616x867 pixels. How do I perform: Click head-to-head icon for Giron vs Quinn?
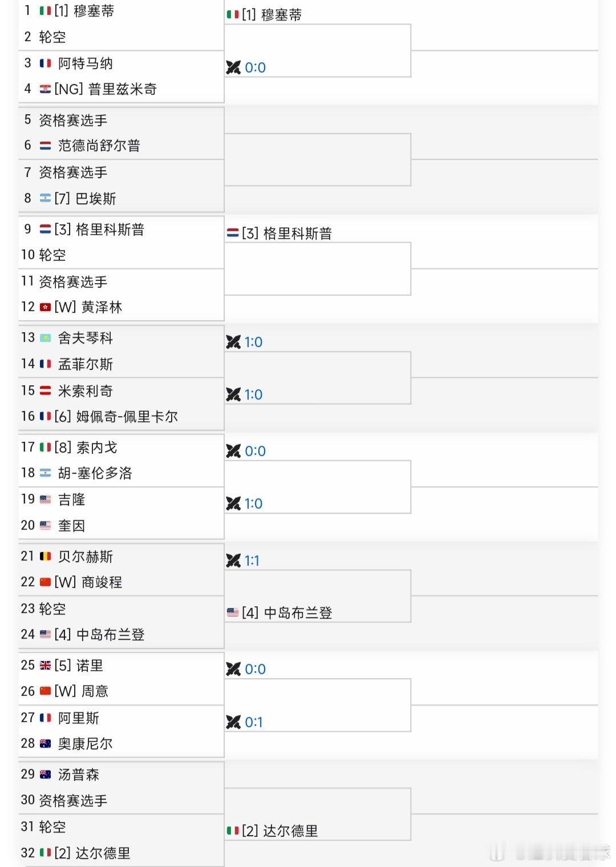(x=233, y=503)
